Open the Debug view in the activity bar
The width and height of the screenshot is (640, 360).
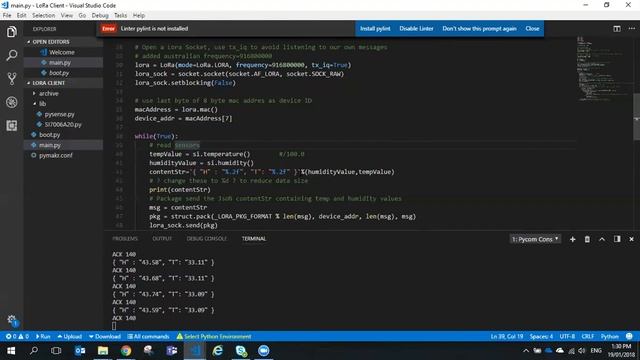[x=12, y=102]
